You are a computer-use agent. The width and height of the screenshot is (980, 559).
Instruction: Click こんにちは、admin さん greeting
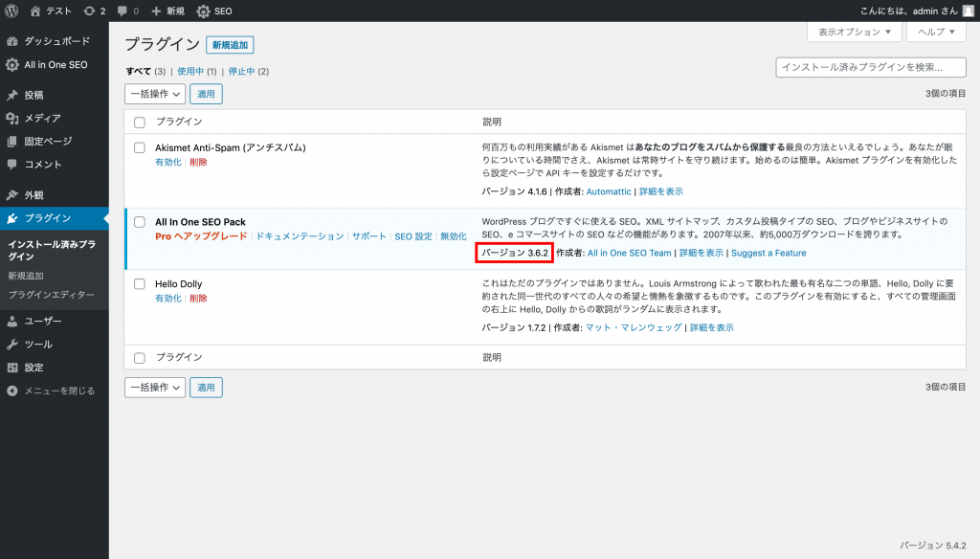[909, 11]
